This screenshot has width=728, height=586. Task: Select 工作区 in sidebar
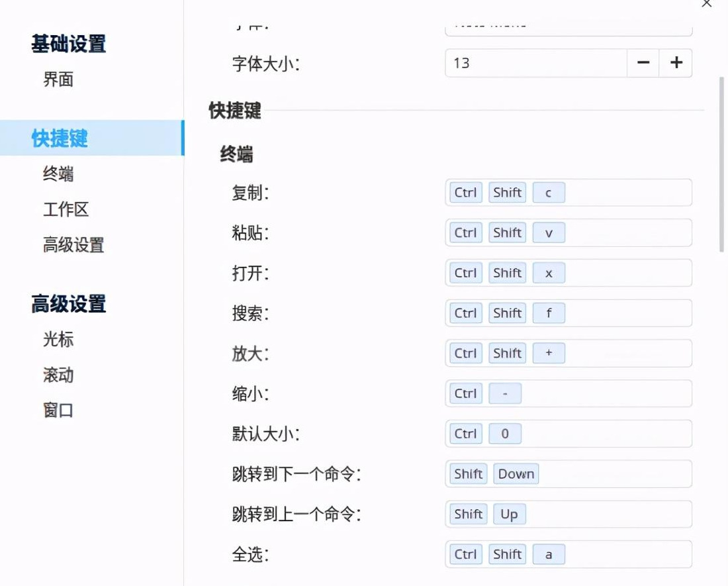click(x=66, y=209)
